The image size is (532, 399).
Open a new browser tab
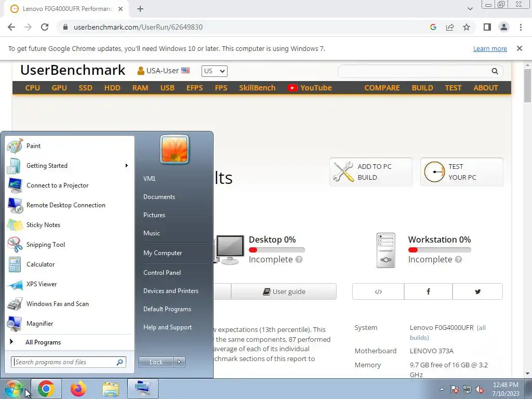point(140,9)
